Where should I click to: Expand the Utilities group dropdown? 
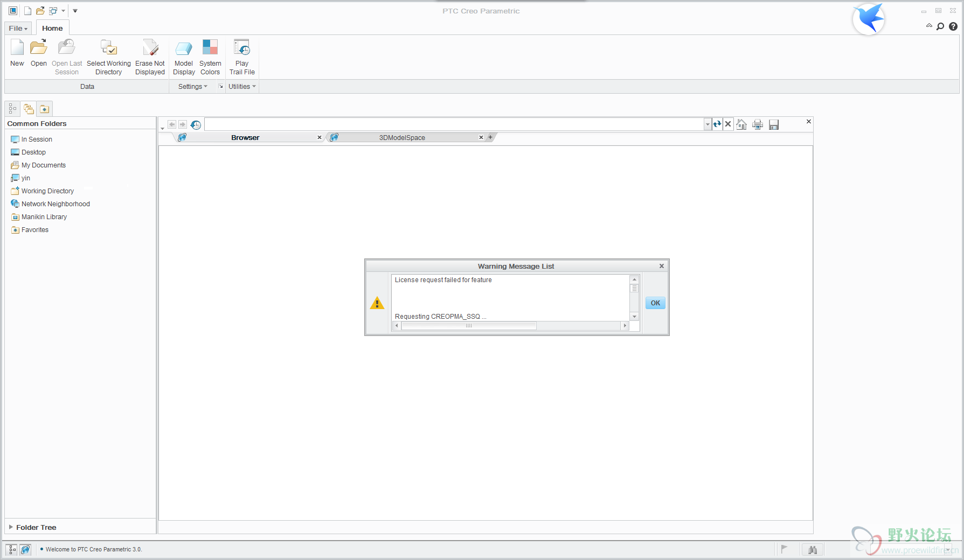tap(242, 87)
